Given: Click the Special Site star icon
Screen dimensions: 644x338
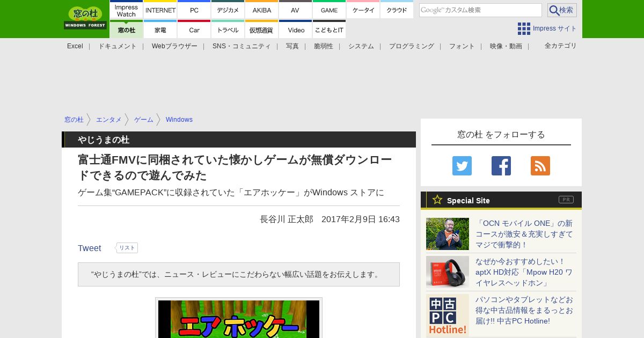Looking at the screenshot, I should click(x=437, y=200).
